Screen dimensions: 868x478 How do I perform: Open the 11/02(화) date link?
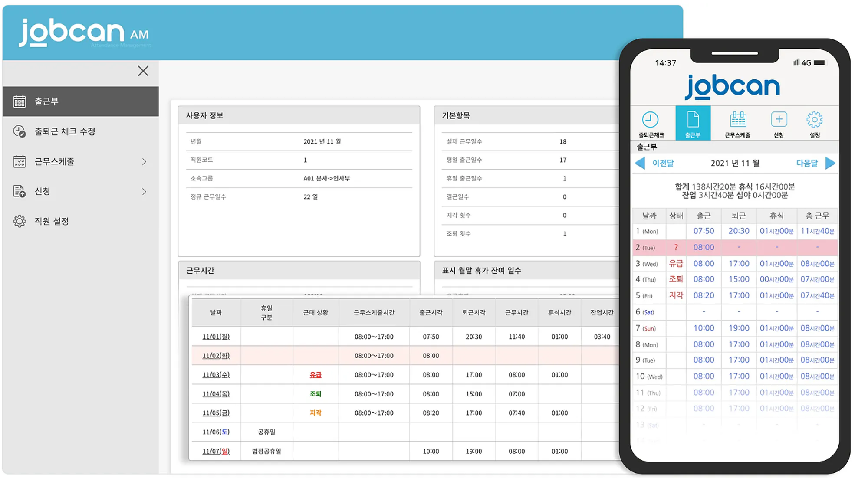[x=216, y=356]
